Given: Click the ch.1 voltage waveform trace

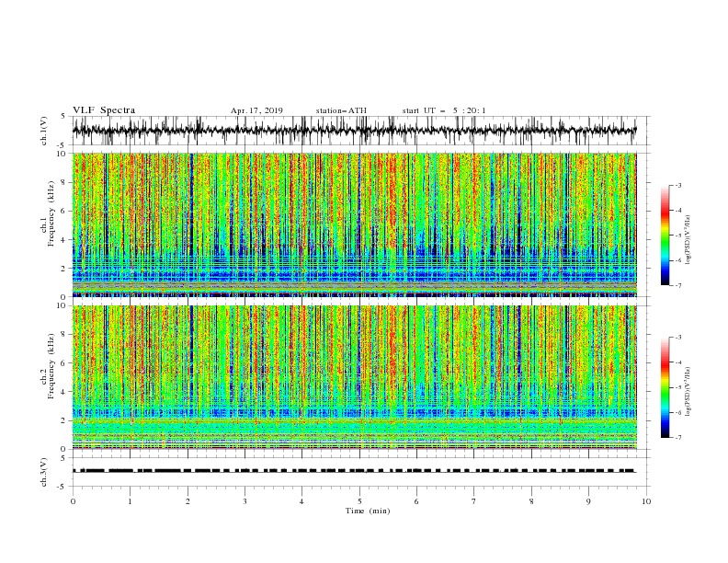Looking at the screenshot, I should coord(354,131).
